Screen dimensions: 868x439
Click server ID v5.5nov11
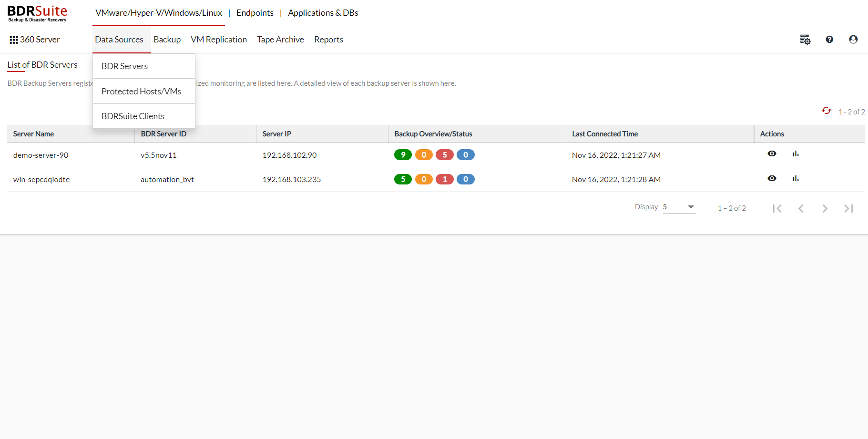pos(159,155)
